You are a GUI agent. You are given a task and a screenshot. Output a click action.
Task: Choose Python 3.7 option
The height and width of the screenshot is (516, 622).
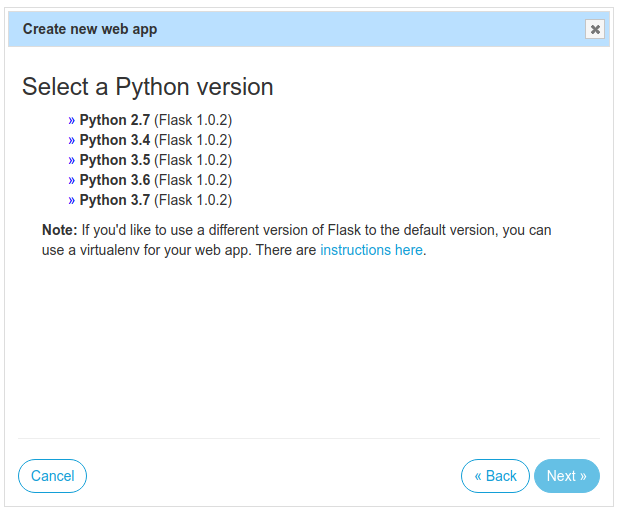[x=114, y=200]
